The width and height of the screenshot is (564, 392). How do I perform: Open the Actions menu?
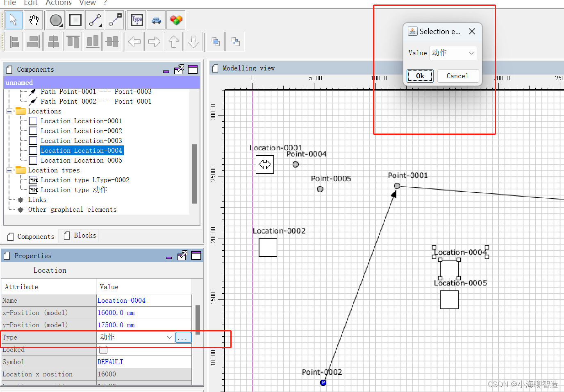[59, 3]
